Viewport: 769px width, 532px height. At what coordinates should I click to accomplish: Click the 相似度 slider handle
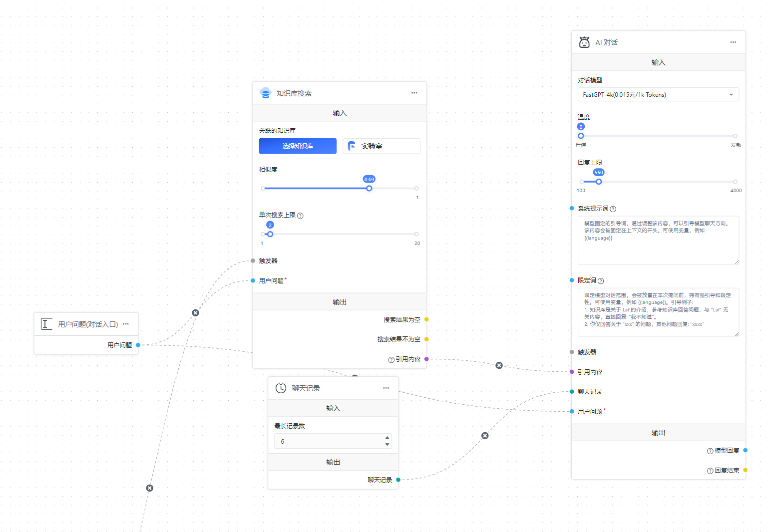pyautogui.click(x=369, y=189)
